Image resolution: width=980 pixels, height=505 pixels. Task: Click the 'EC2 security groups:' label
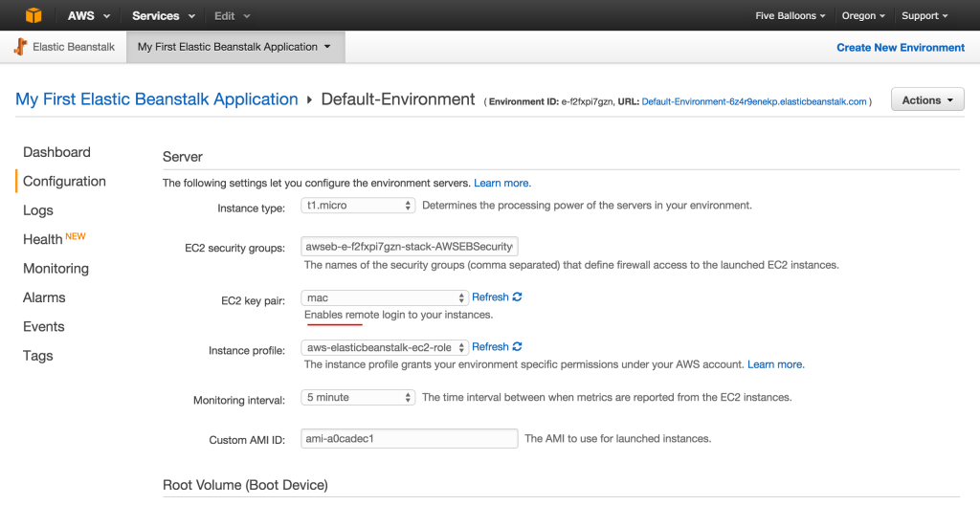235,248
